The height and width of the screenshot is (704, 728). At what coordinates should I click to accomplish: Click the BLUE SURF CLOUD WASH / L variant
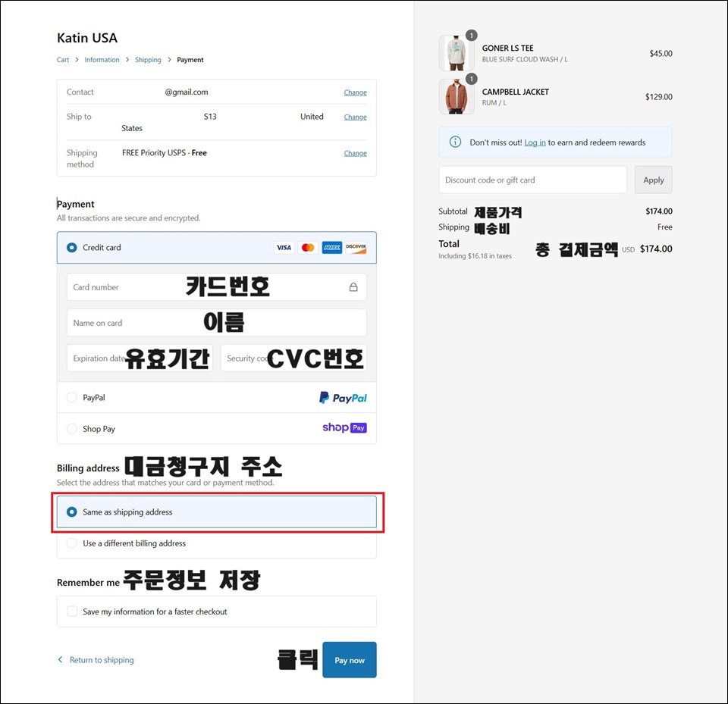[x=525, y=59]
